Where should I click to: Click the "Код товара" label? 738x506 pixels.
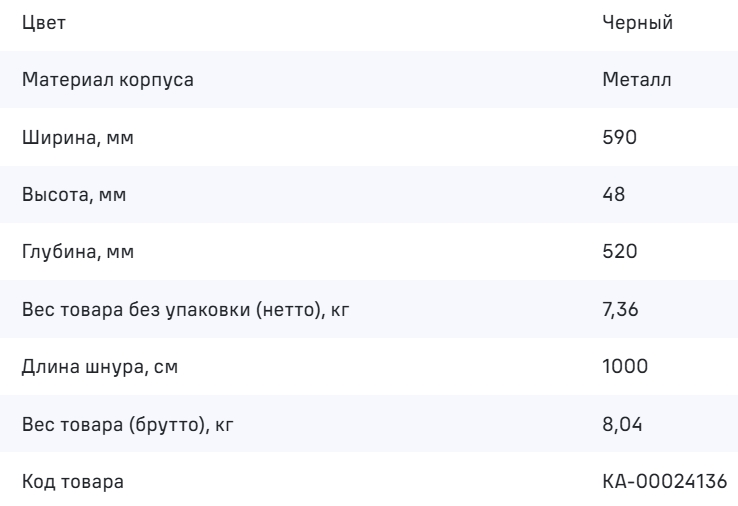73,482
